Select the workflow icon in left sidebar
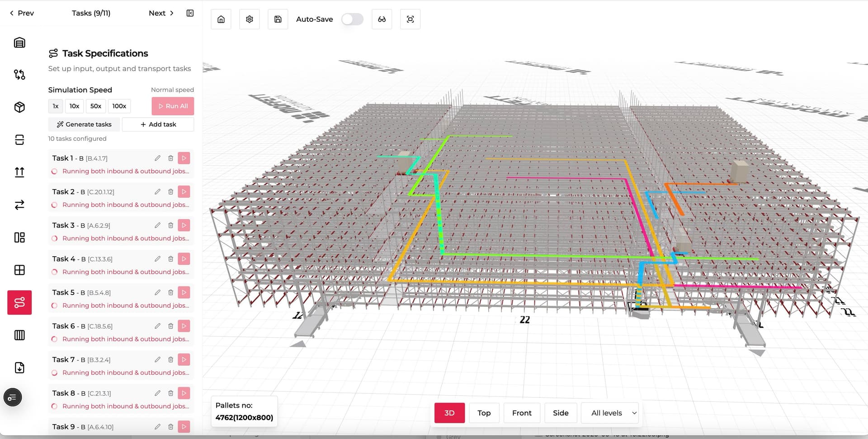 [19, 75]
